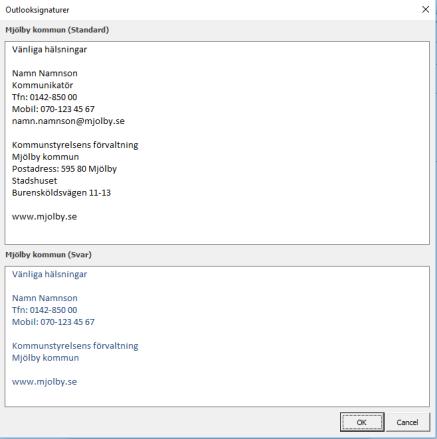Click the 'Mjölby kommun (Standard)' heading

pos(57,30)
